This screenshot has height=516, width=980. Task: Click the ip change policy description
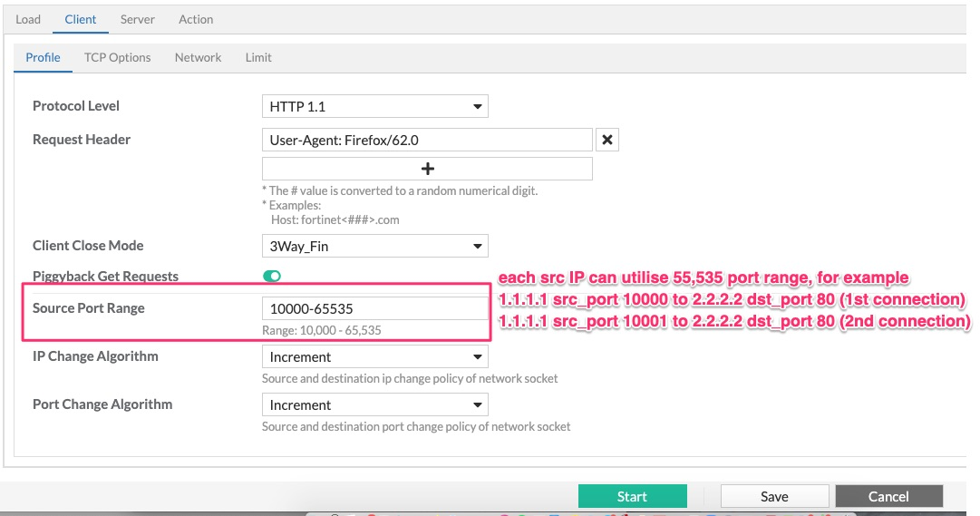tap(410, 378)
